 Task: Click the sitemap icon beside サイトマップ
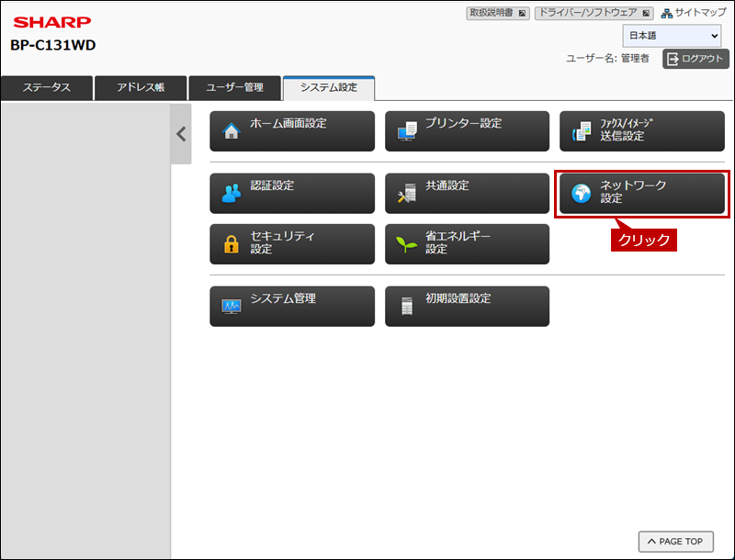(667, 14)
